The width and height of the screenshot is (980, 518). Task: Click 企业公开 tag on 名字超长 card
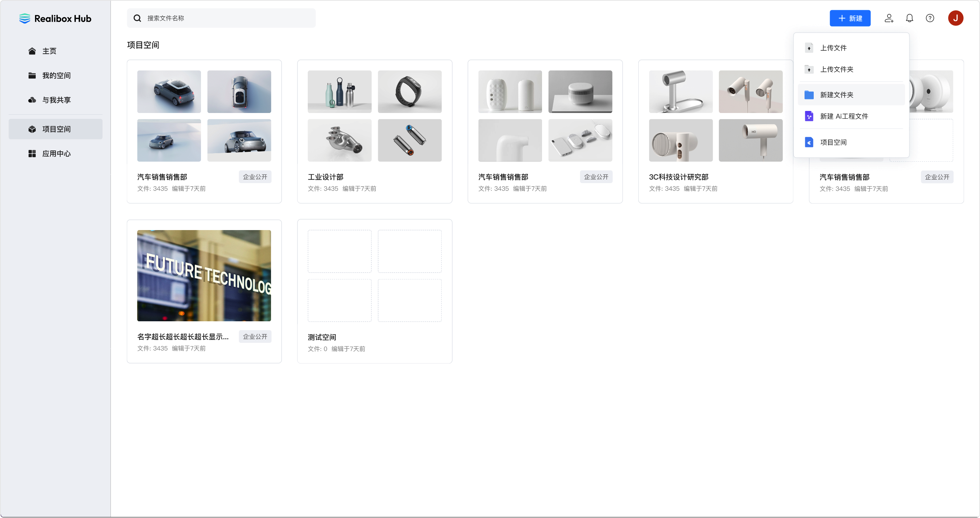tap(255, 337)
